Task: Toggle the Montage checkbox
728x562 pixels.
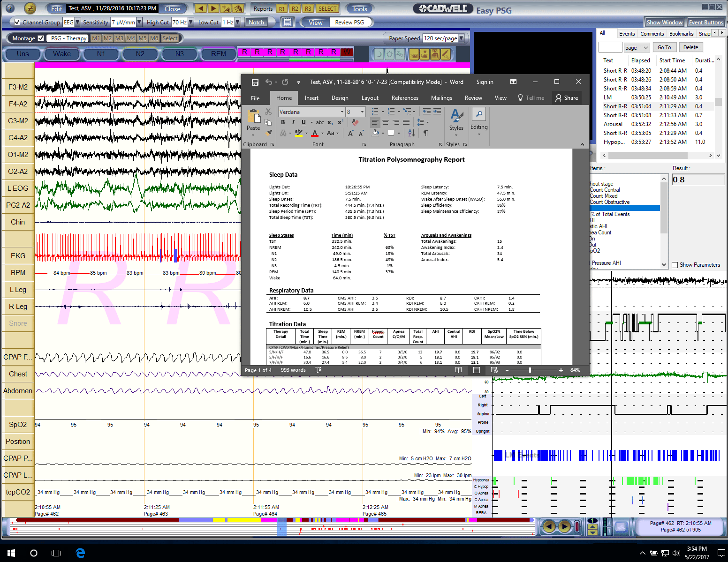Action: pos(41,38)
